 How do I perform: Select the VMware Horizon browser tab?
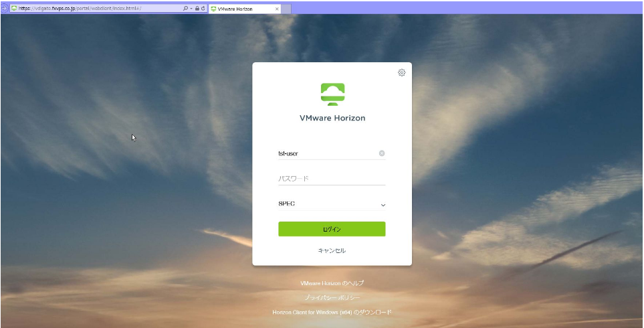244,9
